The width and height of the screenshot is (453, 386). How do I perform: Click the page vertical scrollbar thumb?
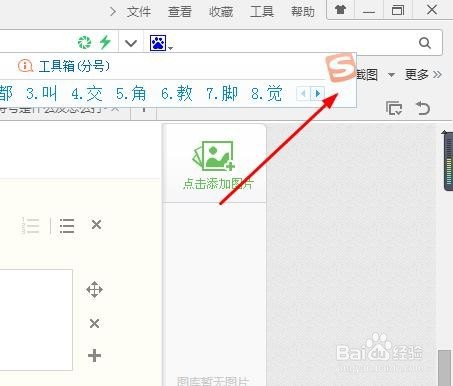[x=444, y=368]
